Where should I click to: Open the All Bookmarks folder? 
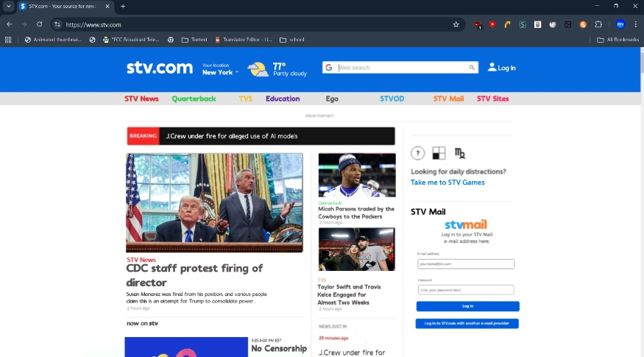[x=618, y=40]
